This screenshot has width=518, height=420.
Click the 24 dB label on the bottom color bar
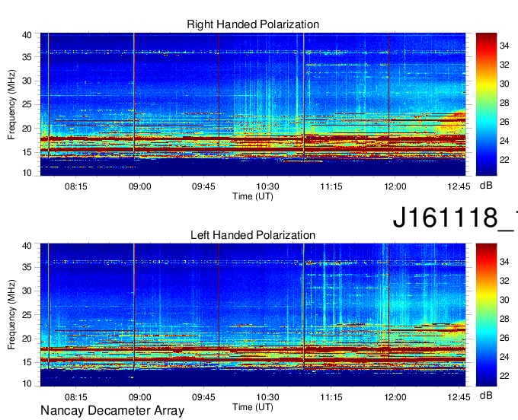[504, 357]
